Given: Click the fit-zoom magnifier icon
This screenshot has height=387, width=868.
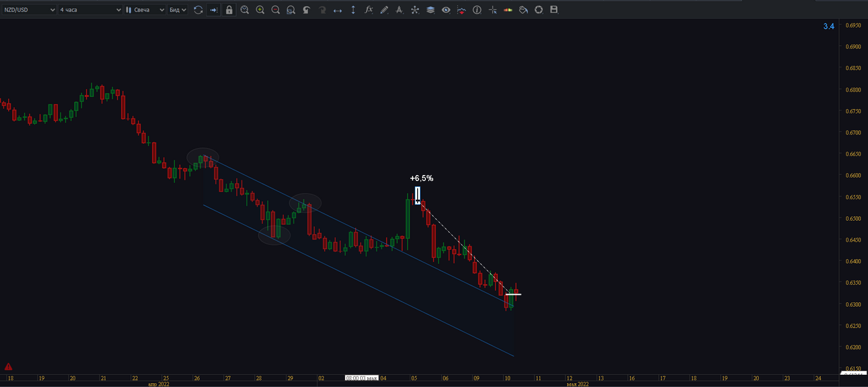Looking at the screenshot, I should [x=291, y=10].
